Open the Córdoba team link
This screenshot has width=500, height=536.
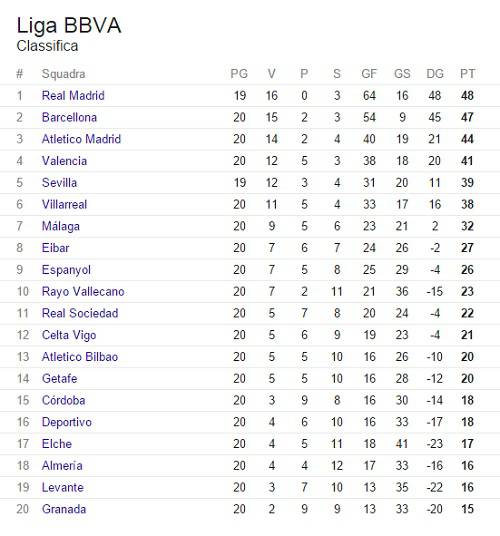(64, 400)
